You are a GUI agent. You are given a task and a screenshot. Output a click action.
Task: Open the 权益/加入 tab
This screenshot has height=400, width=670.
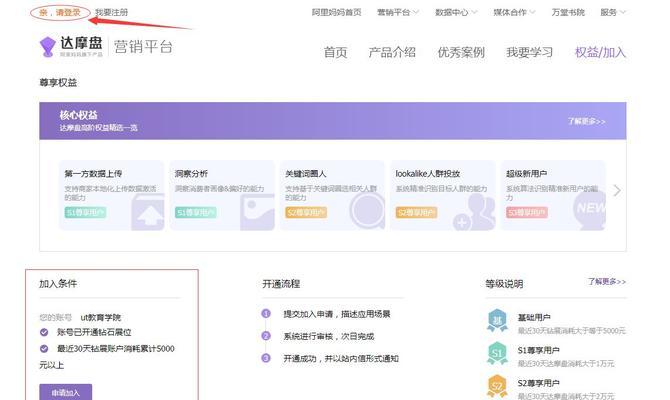[600, 53]
